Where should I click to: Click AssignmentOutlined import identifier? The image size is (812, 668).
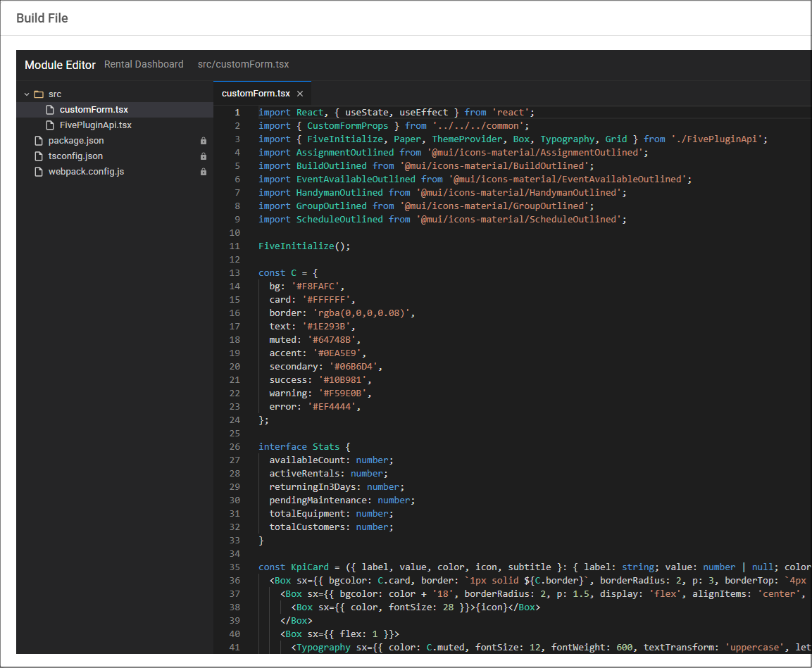pos(345,153)
